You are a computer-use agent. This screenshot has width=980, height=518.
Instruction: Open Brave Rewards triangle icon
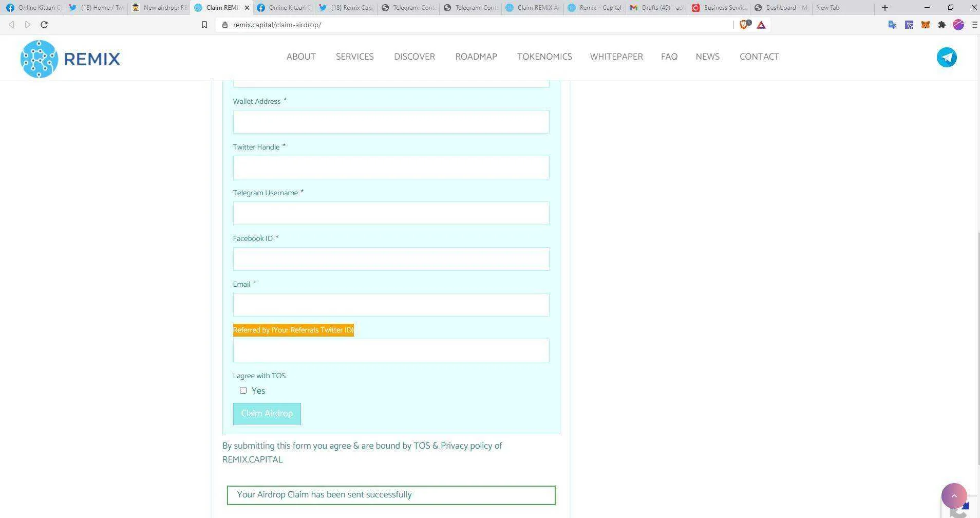point(761,25)
